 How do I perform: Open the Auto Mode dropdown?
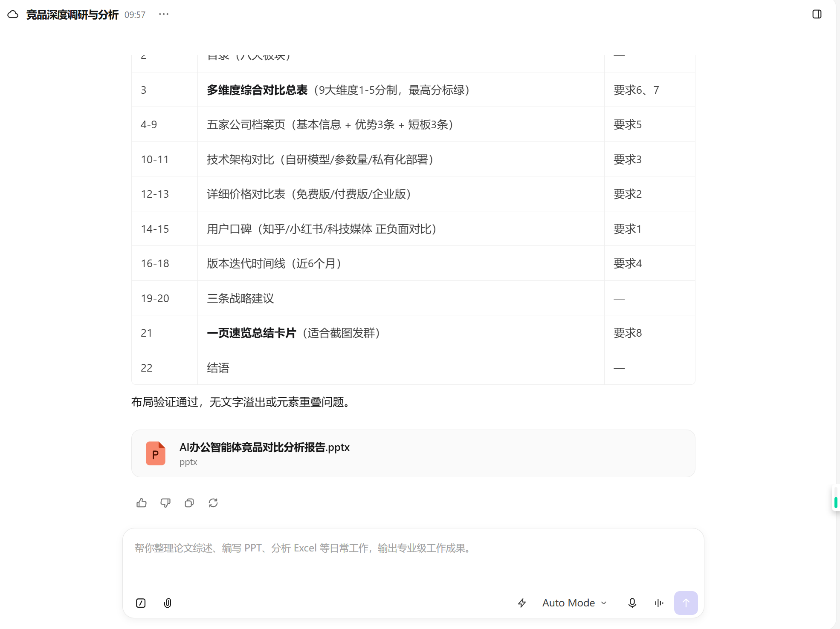[574, 603]
